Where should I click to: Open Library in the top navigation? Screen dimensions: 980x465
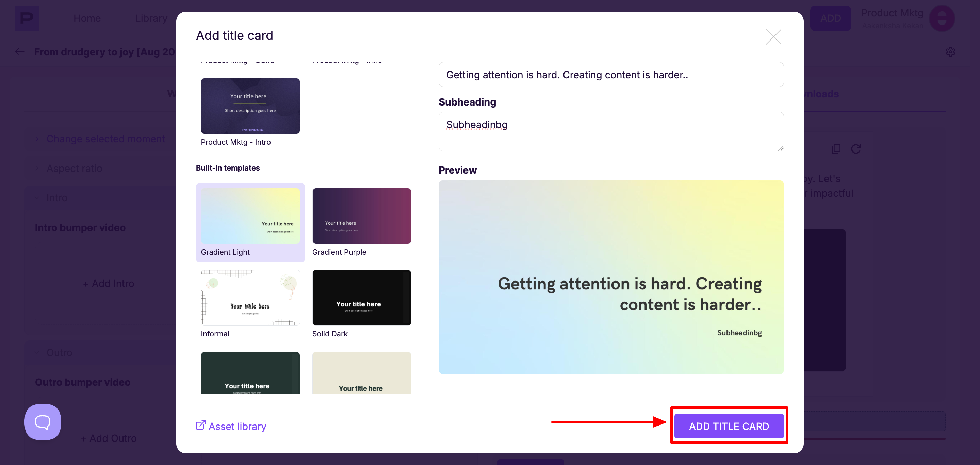pyautogui.click(x=151, y=18)
